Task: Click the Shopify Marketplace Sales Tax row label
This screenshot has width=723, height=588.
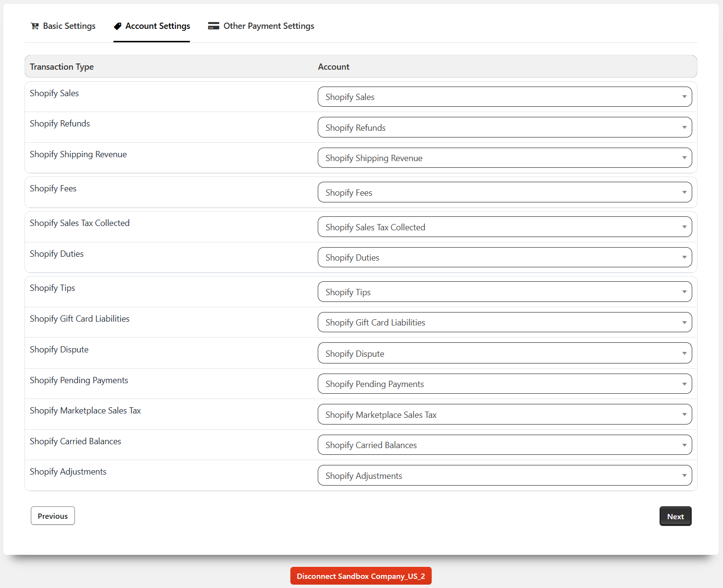Action: point(85,411)
